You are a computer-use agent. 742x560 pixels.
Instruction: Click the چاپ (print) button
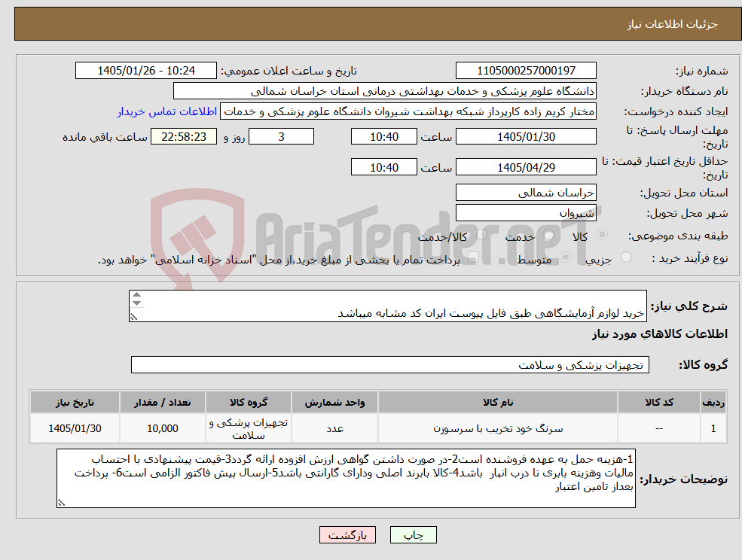point(413,535)
